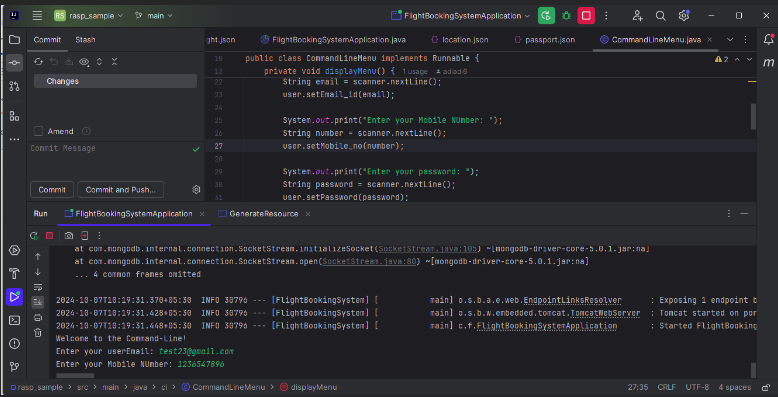
Task: Open the Problems tool window icon
Action: [x=14, y=343]
